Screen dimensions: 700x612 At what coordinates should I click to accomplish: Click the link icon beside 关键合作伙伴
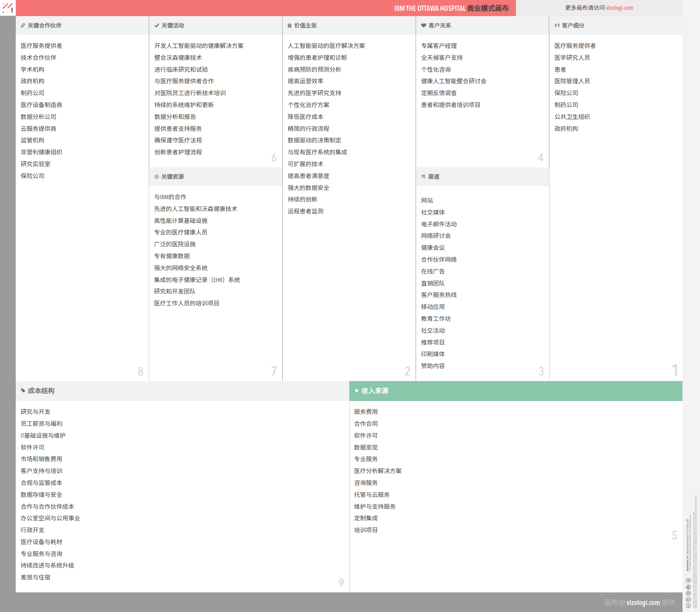(x=23, y=26)
